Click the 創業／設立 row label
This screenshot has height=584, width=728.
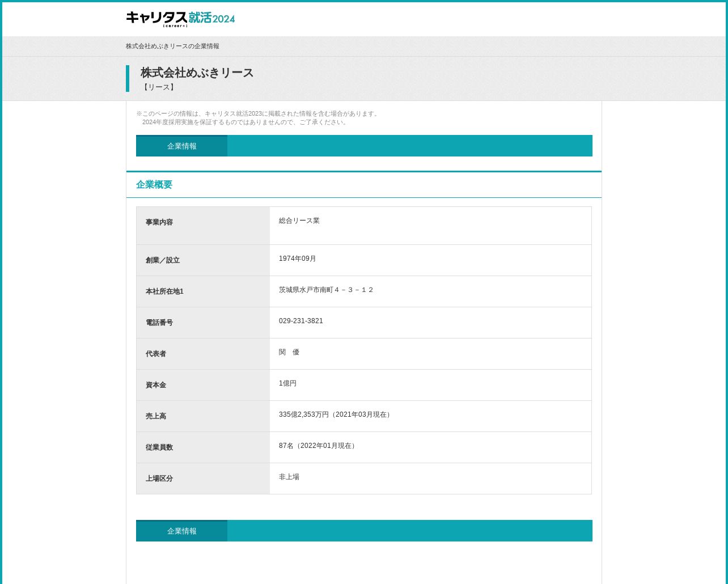[x=163, y=260]
